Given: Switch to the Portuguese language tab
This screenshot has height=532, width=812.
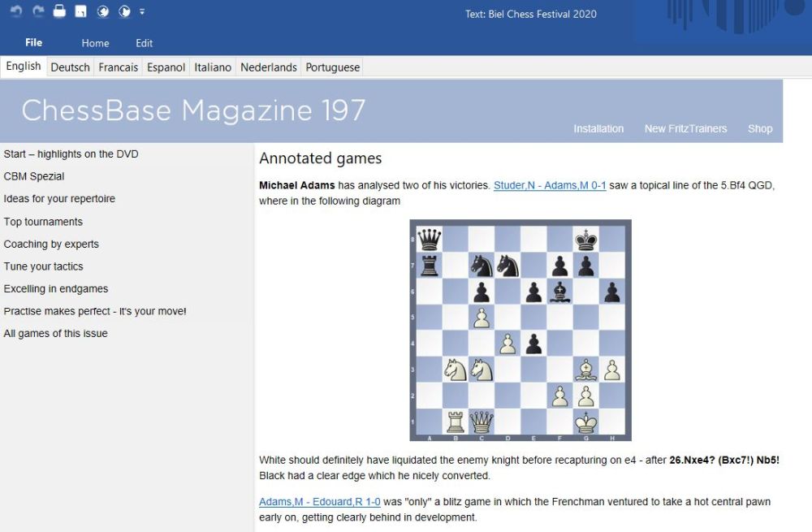Looking at the screenshot, I should [332, 67].
